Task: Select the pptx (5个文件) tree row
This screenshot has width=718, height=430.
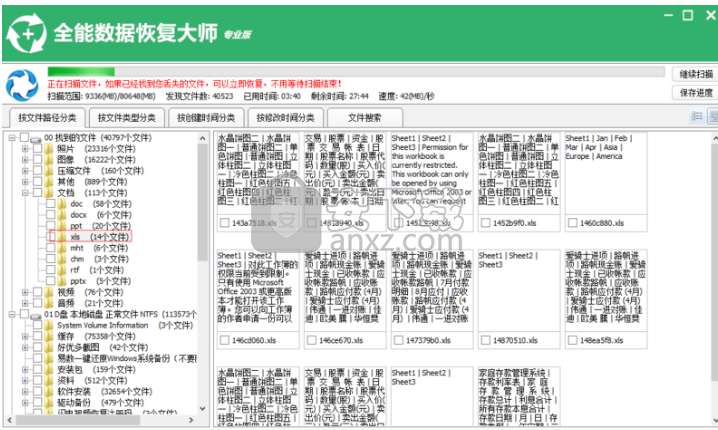Action: click(x=101, y=281)
